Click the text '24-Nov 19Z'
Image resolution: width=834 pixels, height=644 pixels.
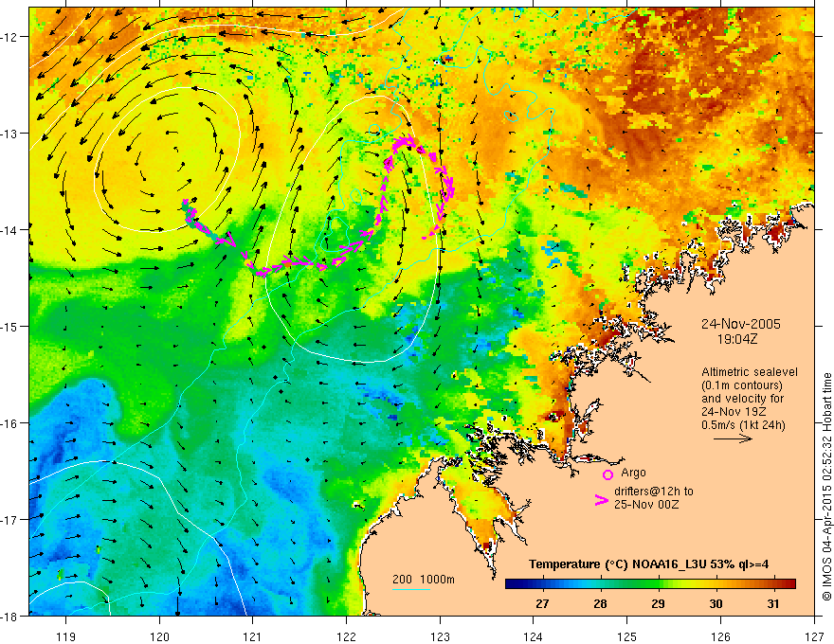point(732,412)
